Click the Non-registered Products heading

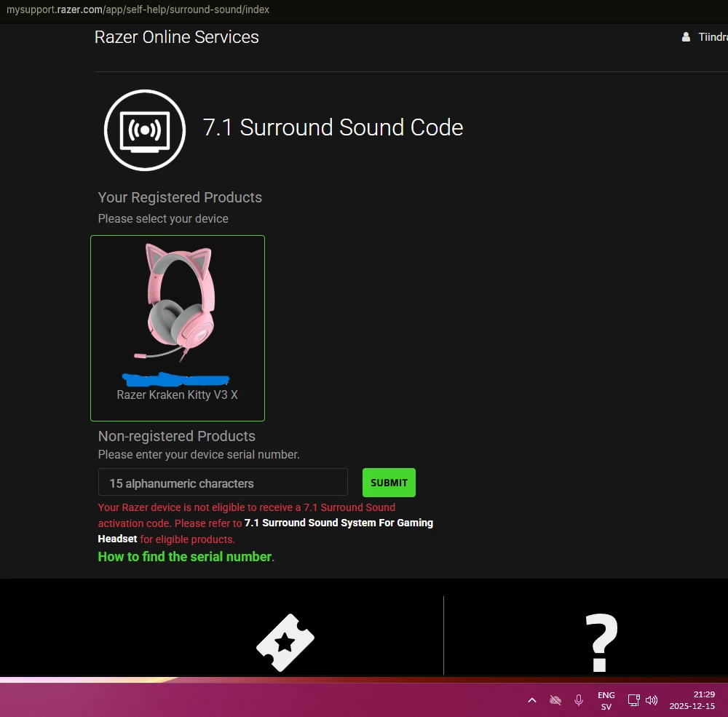(176, 436)
